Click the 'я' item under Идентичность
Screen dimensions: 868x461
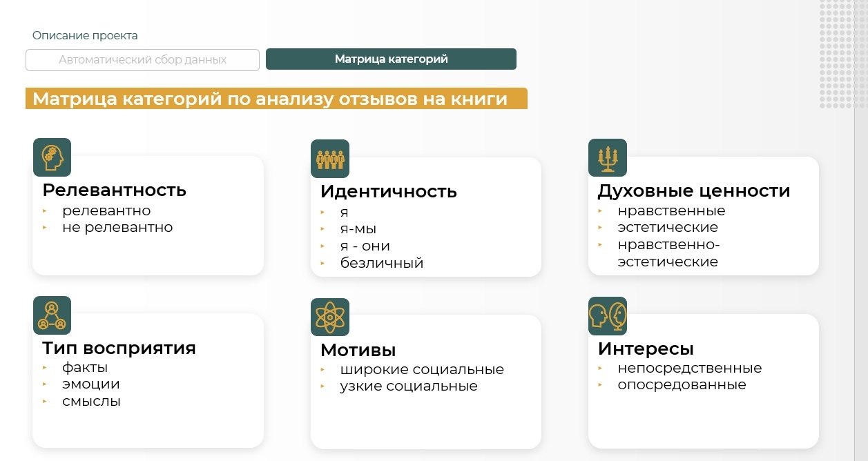[345, 213]
